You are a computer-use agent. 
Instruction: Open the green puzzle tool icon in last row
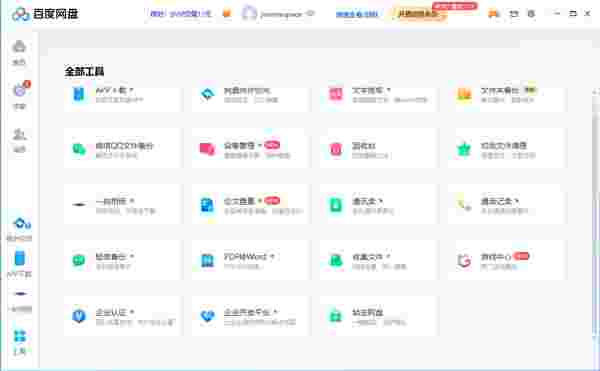click(336, 316)
